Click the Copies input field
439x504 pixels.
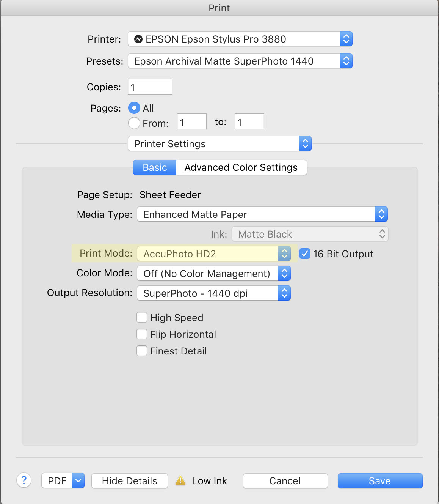[150, 87]
